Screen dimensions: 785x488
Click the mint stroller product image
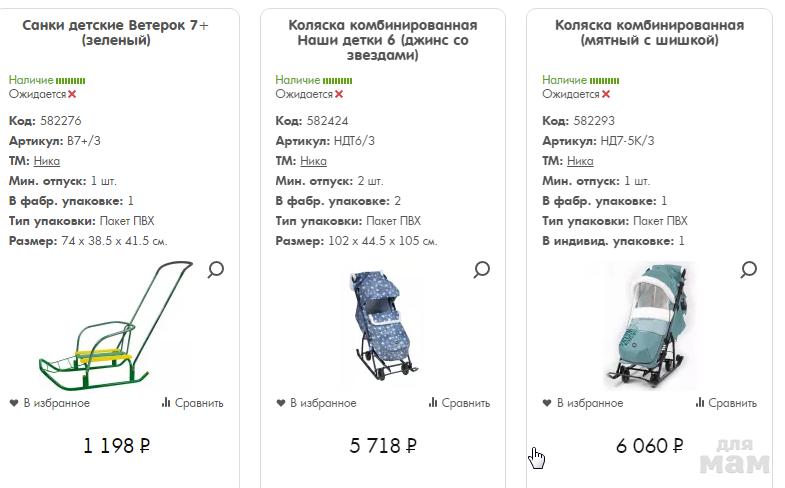pyautogui.click(x=646, y=325)
